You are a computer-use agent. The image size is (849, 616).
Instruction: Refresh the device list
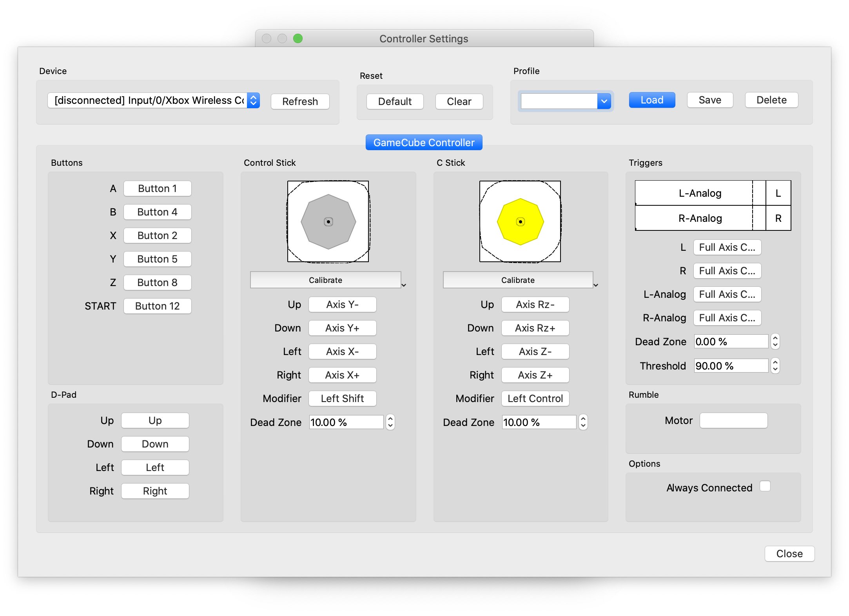pyautogui.click(x=300, y=101)
